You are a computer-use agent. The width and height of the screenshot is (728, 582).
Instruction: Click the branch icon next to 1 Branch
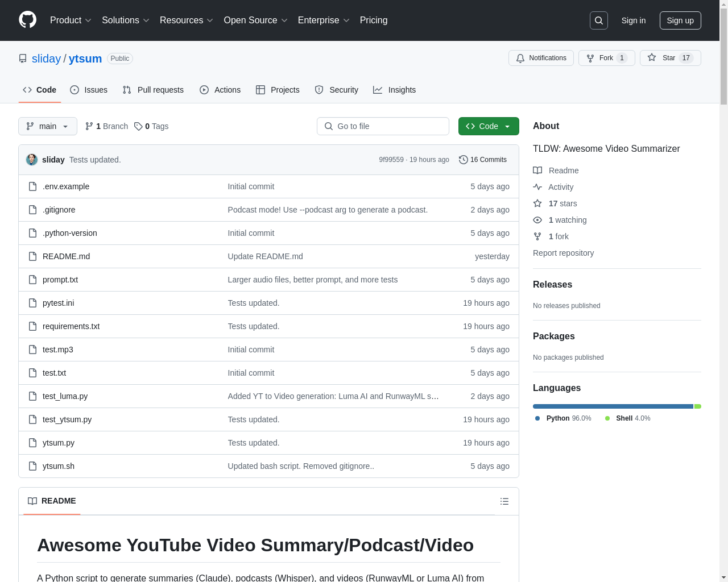coord(89,126)
